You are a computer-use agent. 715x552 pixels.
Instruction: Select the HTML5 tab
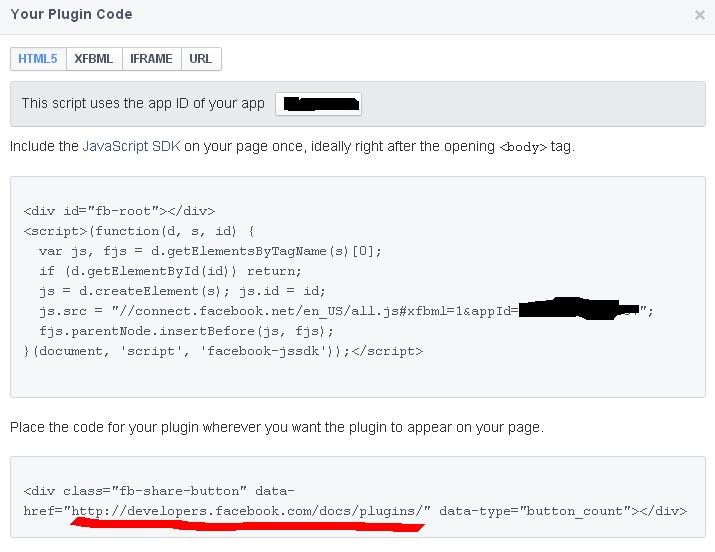(x=38, y=59)
